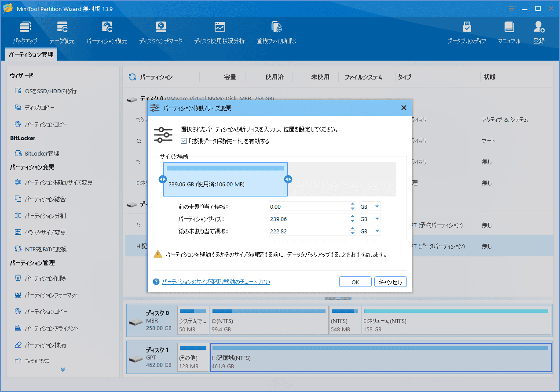Choose パーティション削除 in sidebar
The height and width of the screenshot is (392, 560).
(x=40, y=278)
